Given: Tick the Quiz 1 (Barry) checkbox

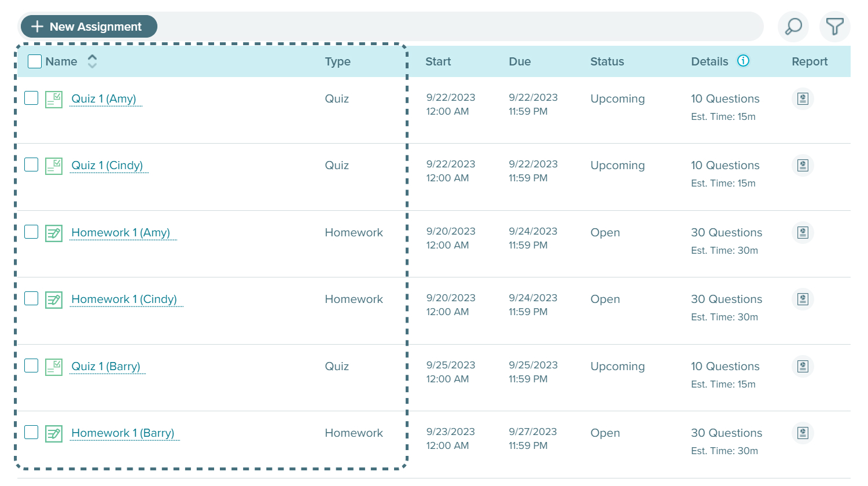Looking at the screenshot, I should [31, 366].
